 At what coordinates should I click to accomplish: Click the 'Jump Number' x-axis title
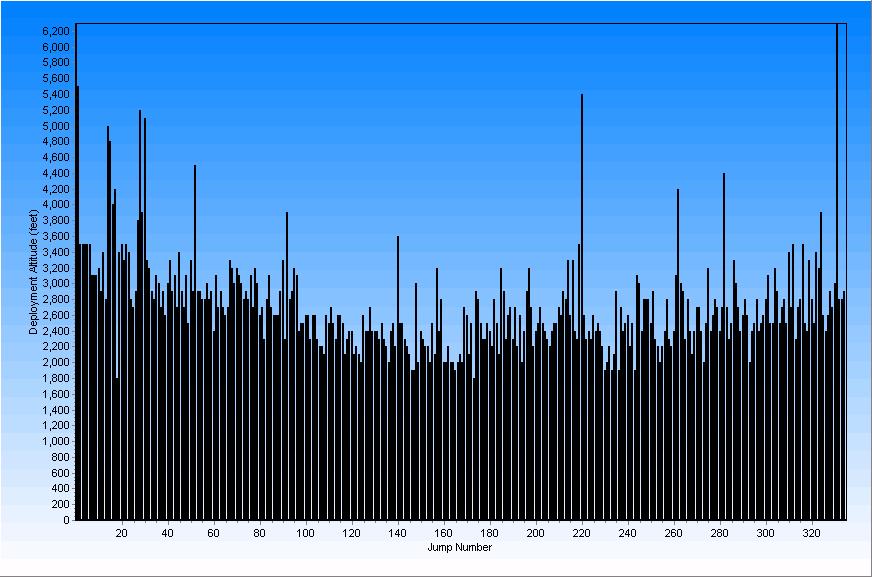[459, 548]
